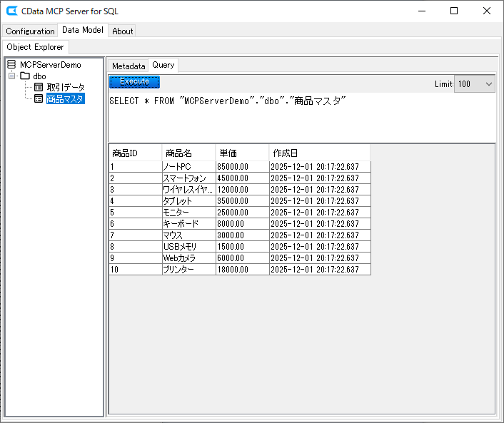Select the タブレット cell
504x423 pixels.
189,201
